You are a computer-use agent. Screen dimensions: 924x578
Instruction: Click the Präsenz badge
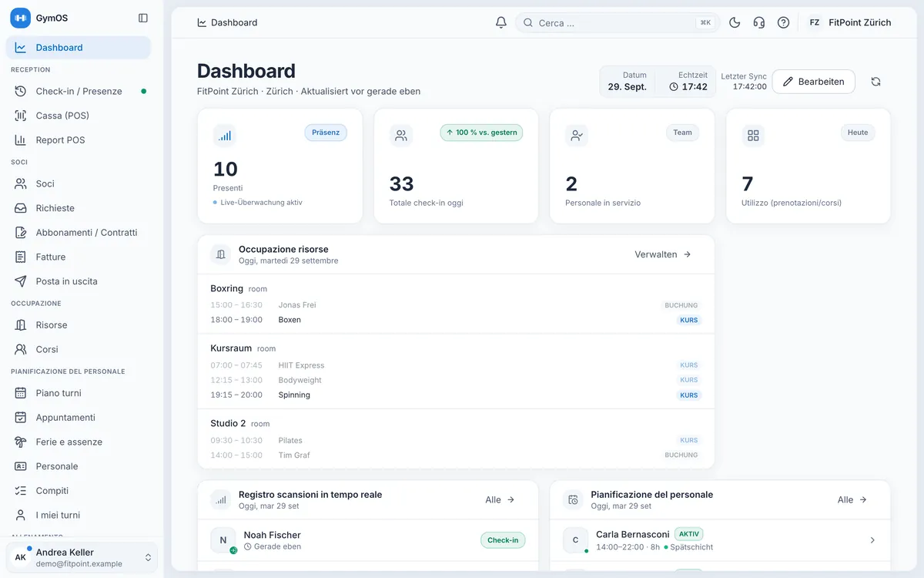click(x=326, y=133)
